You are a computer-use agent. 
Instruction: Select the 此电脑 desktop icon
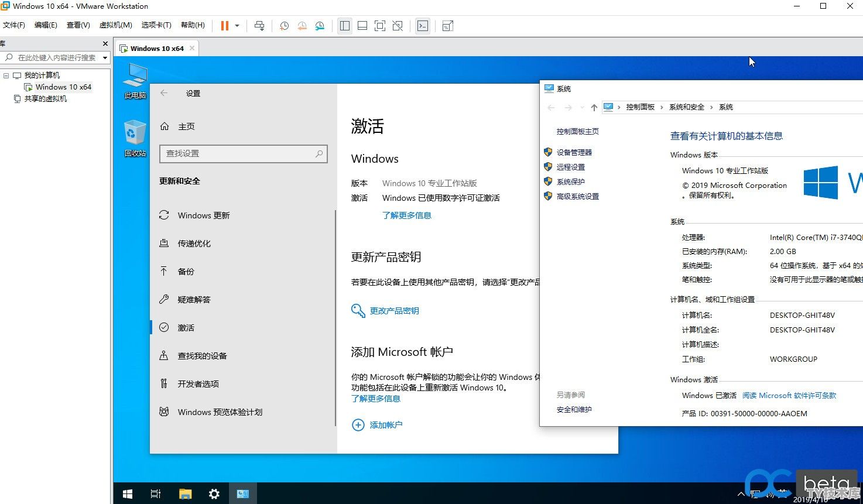[x=135, y=81]
